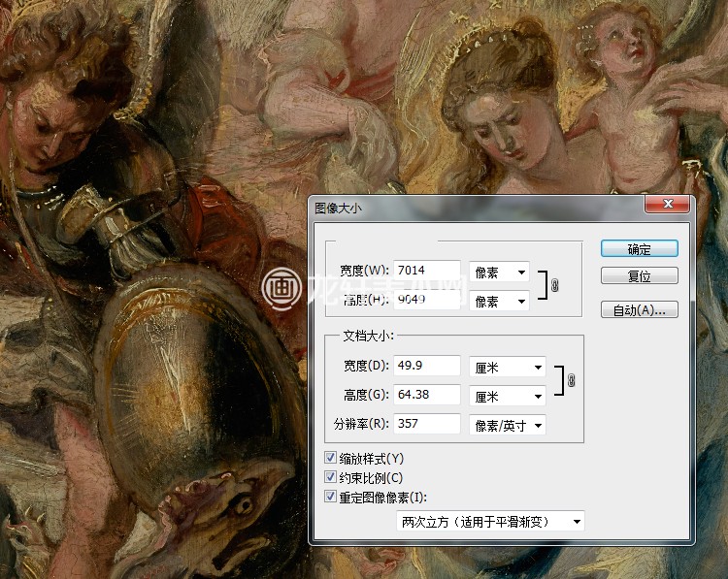Click the 文档大小 group label
Screen dimensions: 728x579
pos(368,336)
